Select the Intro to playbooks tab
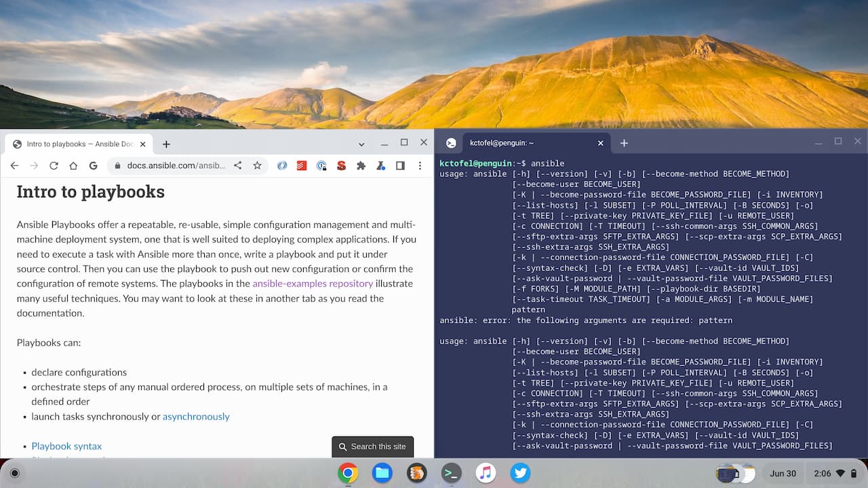This screenshot has height=488, width=868. pos(79,144)
